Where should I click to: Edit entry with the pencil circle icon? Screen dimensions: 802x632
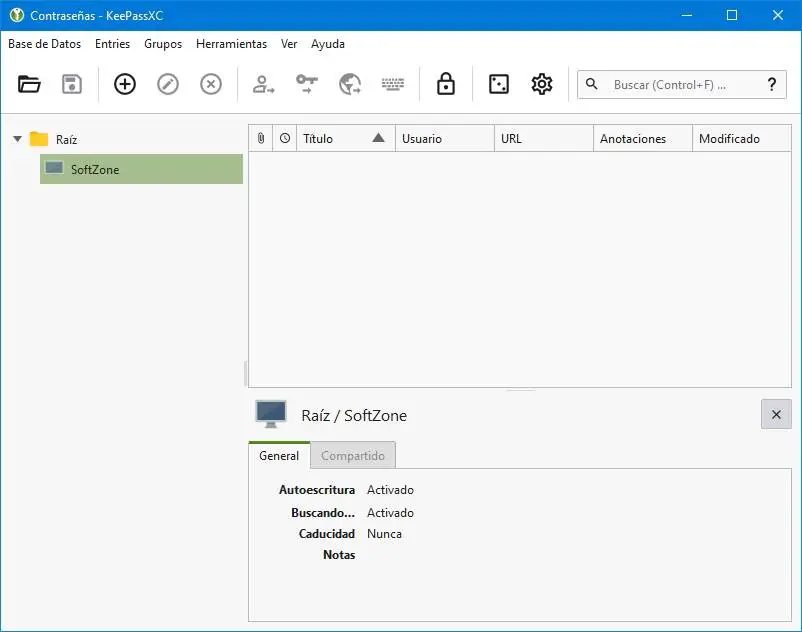pos(168,84)
